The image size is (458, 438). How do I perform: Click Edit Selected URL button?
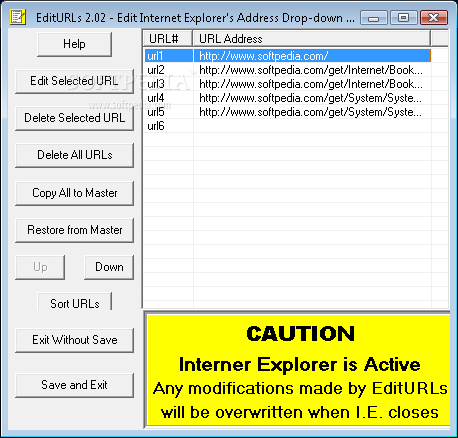pos(74,81)
